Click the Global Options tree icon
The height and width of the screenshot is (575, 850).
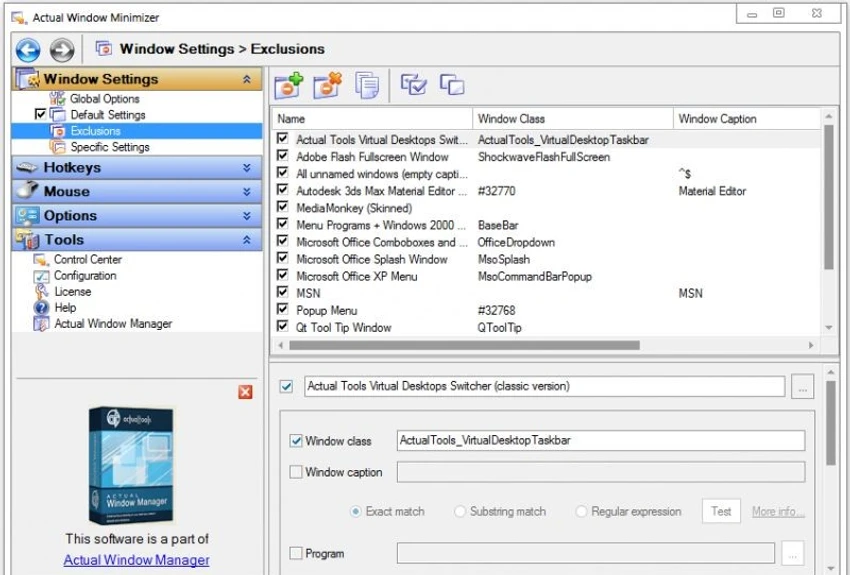57,99
